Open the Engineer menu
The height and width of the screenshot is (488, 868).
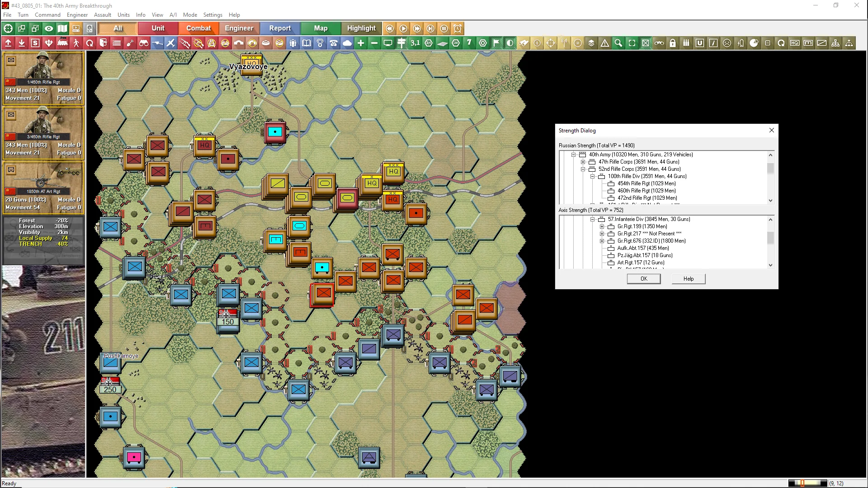tap(77, 15)
